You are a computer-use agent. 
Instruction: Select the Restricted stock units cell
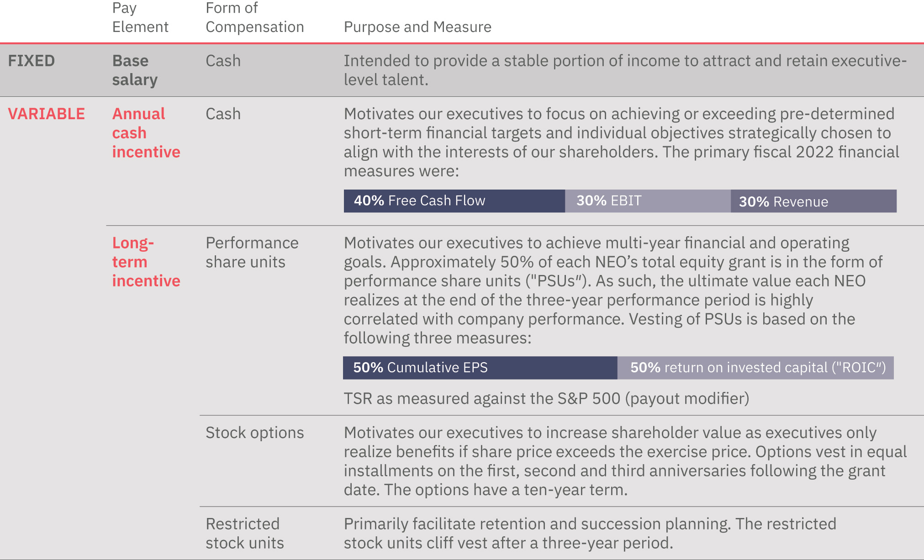244,534
